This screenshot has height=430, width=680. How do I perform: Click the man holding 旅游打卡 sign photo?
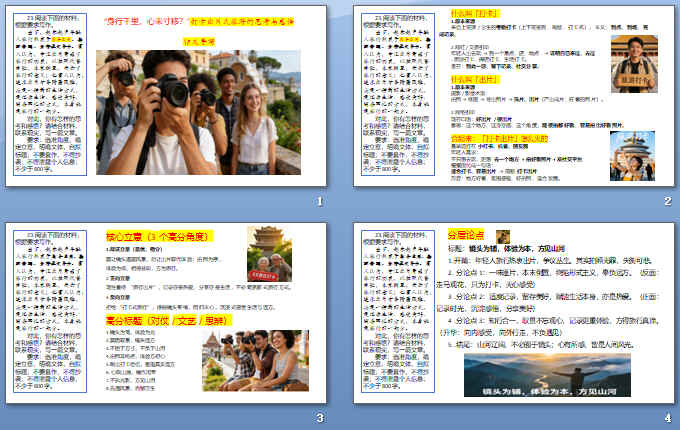pos(632,64)
